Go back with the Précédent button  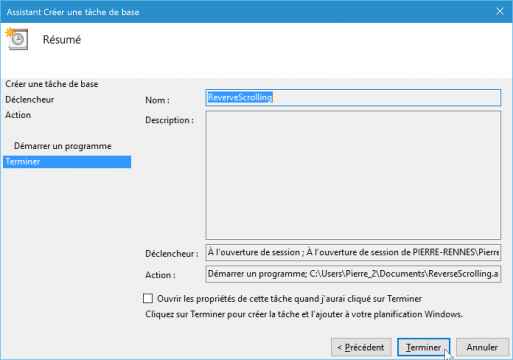point(361,347)
